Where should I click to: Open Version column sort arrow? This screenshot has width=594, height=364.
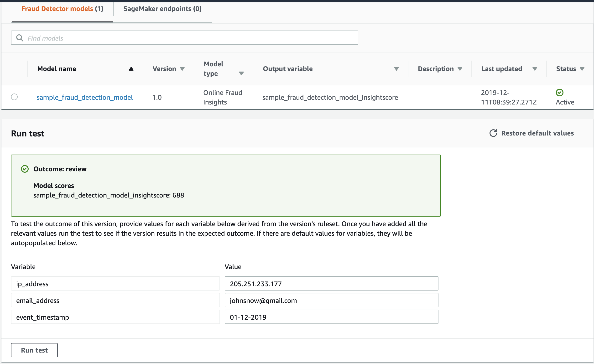(182, 69)
